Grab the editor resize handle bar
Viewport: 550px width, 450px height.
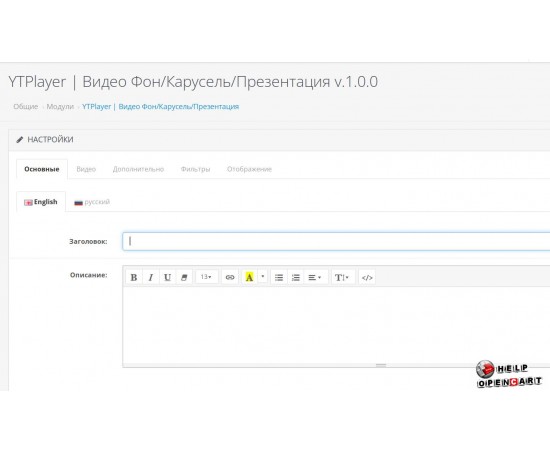pos(381,365)
